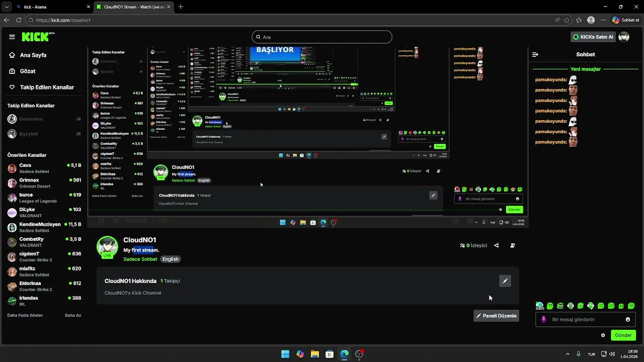Image resolution: width=644 pixels, height=362 pixels.
Task: Open the KICK logo home link
Action: [x=38, y=37]
